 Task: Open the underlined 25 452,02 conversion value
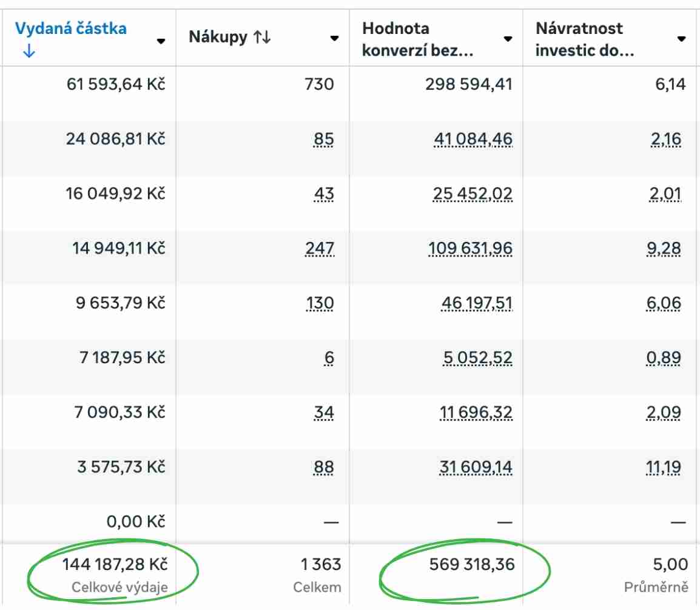point(473,194)
